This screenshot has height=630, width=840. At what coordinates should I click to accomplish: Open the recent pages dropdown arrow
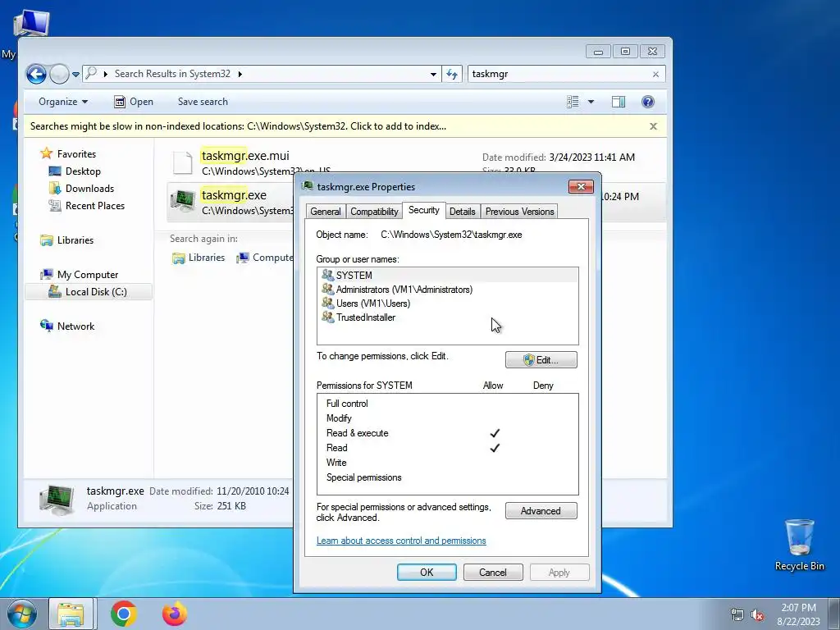coord(75,75)
